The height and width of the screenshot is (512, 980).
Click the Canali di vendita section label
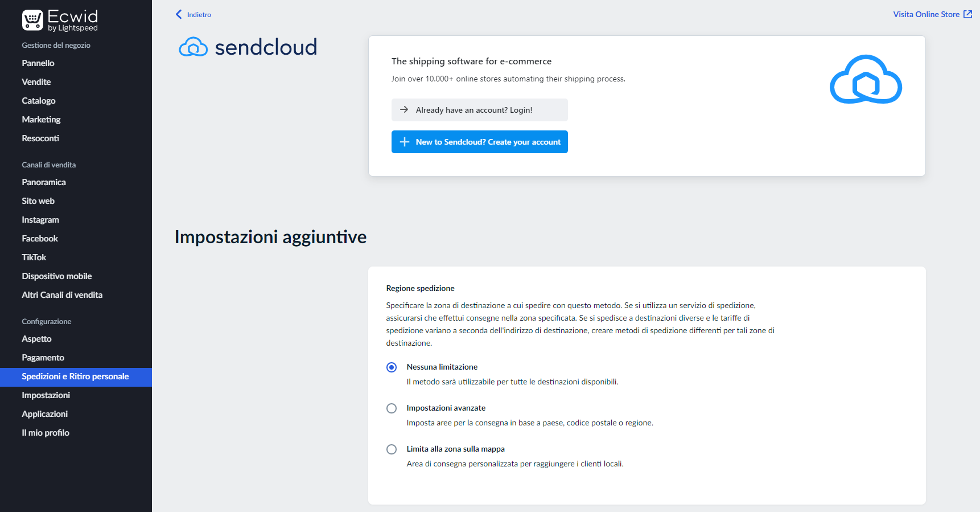coord(49,165)
